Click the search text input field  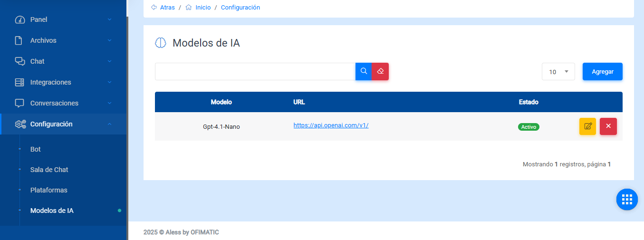click(x=255, y=71)
